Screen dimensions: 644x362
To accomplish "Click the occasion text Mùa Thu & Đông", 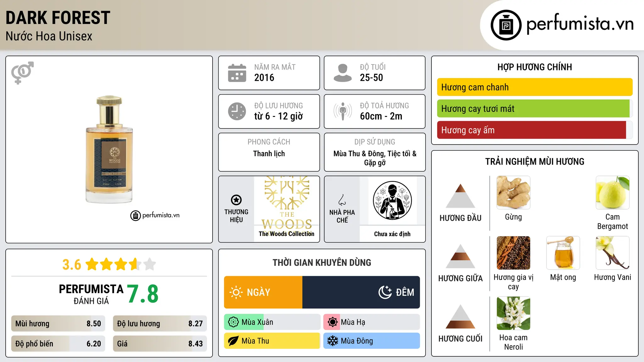I will click(x=359, y=154).
